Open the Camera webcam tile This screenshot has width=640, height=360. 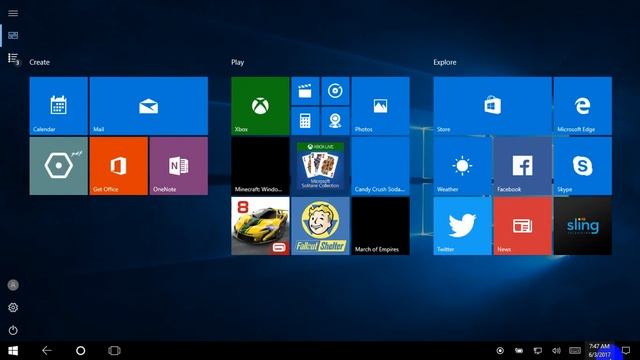[x=335, y=121]
